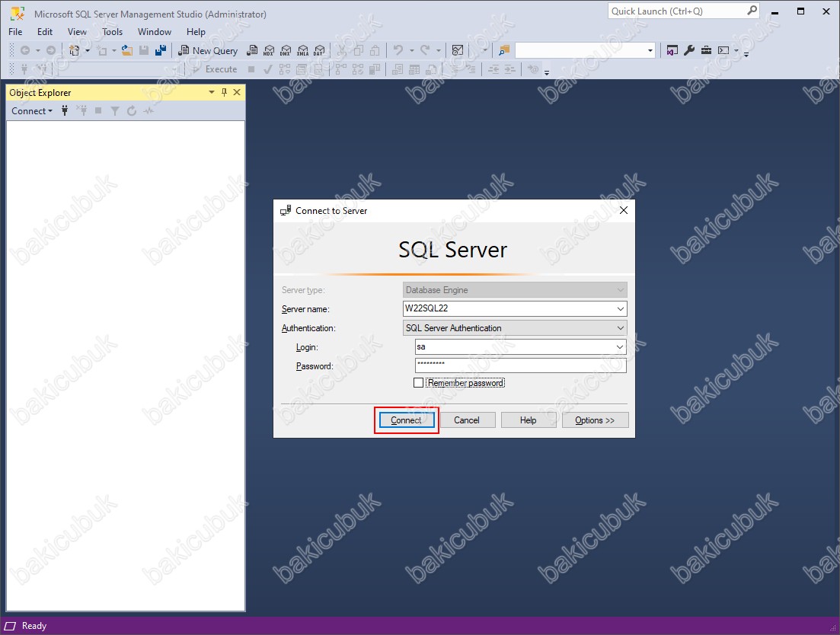
Task: Click the Open File folder icon
Action: [x=127, y=50]
